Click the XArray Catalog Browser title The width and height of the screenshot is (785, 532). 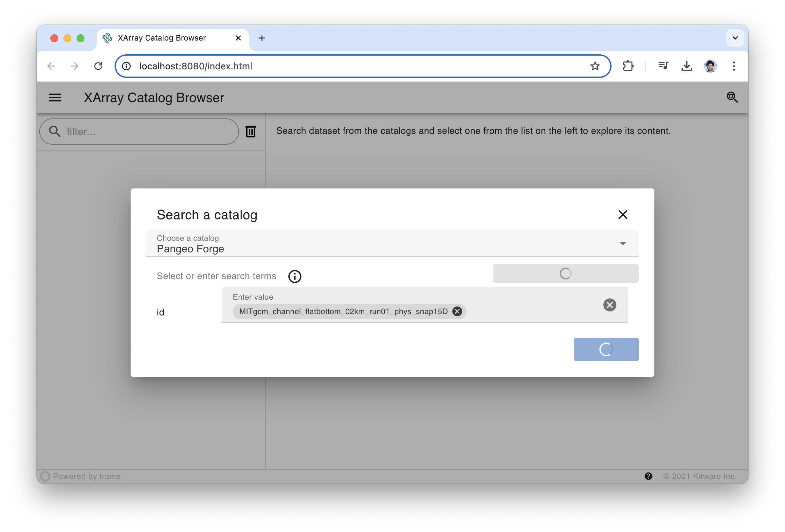click(x=154, y=98)
